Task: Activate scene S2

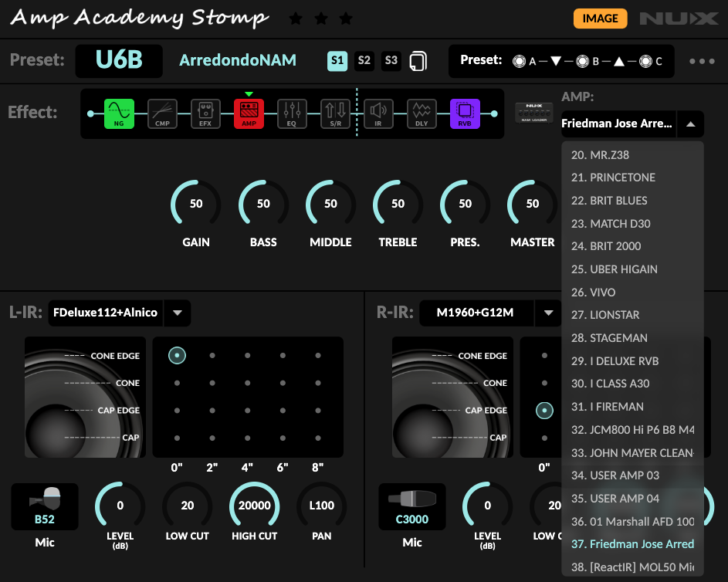Action: [364, 61]
